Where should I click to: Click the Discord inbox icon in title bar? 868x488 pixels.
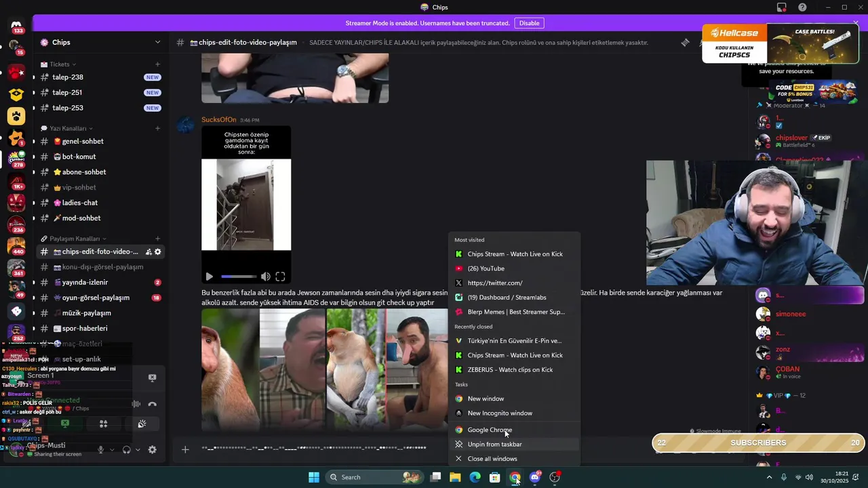pos(782,7)
